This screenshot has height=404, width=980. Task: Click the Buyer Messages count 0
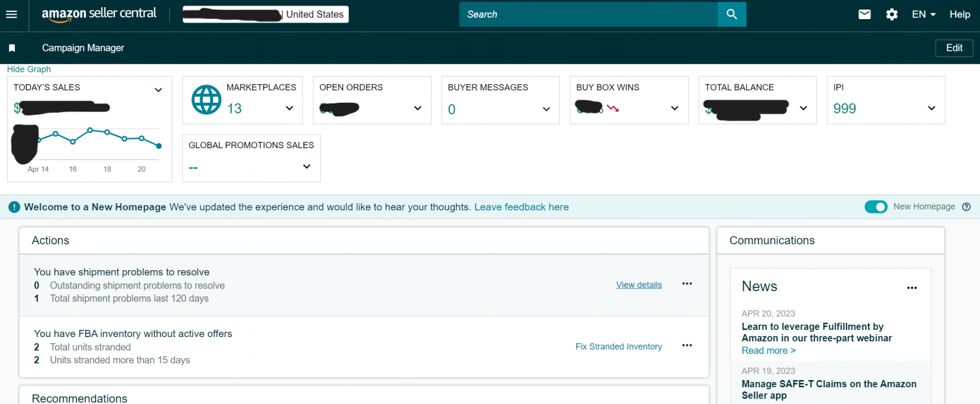coord(452,109)
